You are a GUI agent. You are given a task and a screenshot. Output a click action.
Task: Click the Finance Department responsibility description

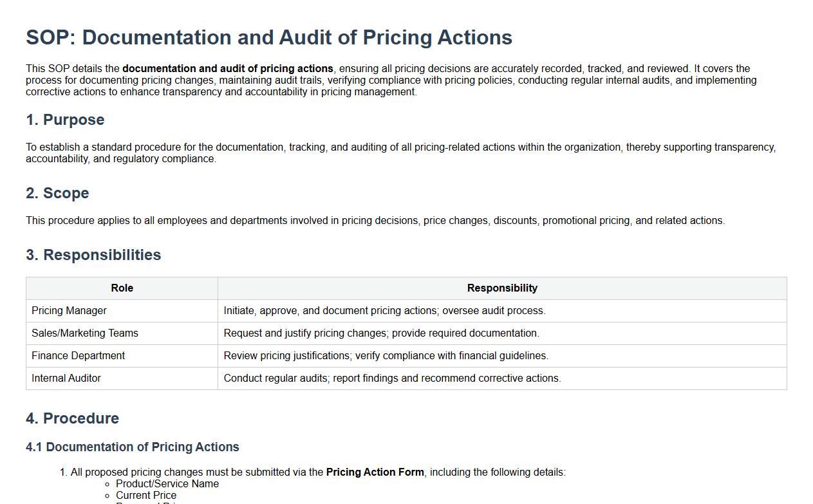[x=386, y=356]
